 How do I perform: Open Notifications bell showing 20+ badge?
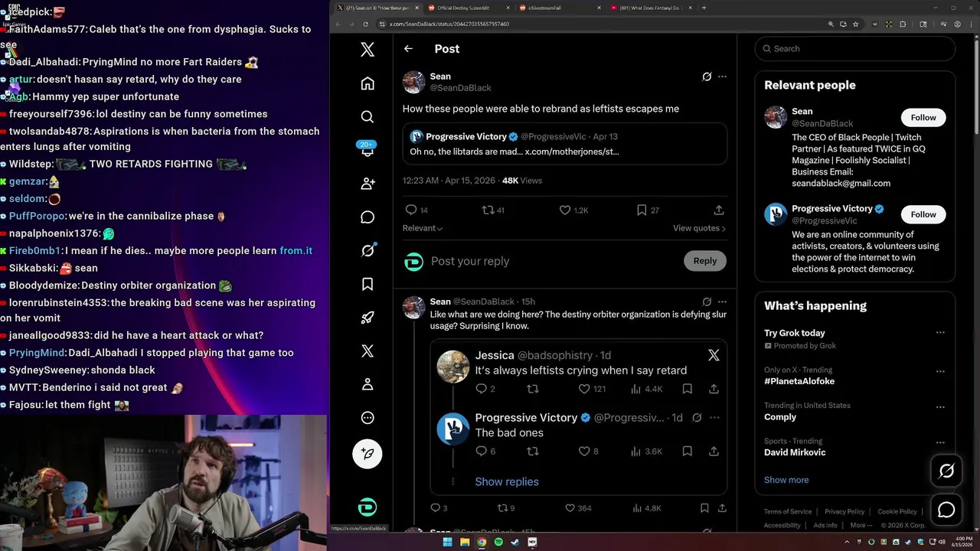click(x=367, y=150)
